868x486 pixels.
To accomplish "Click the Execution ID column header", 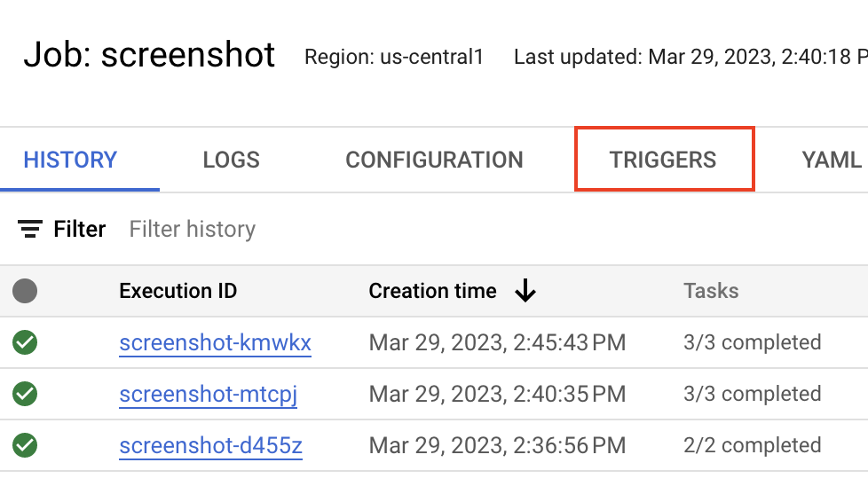I will point(178,291).
